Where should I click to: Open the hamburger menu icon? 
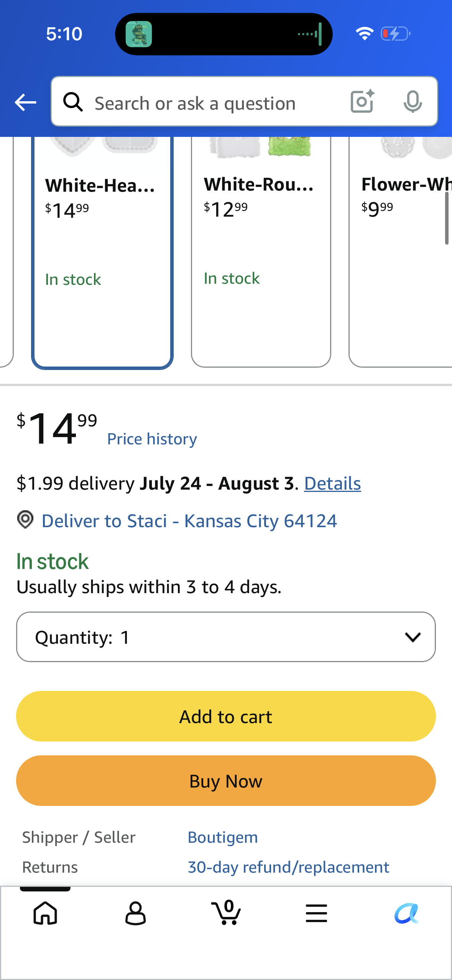(316, 913)
